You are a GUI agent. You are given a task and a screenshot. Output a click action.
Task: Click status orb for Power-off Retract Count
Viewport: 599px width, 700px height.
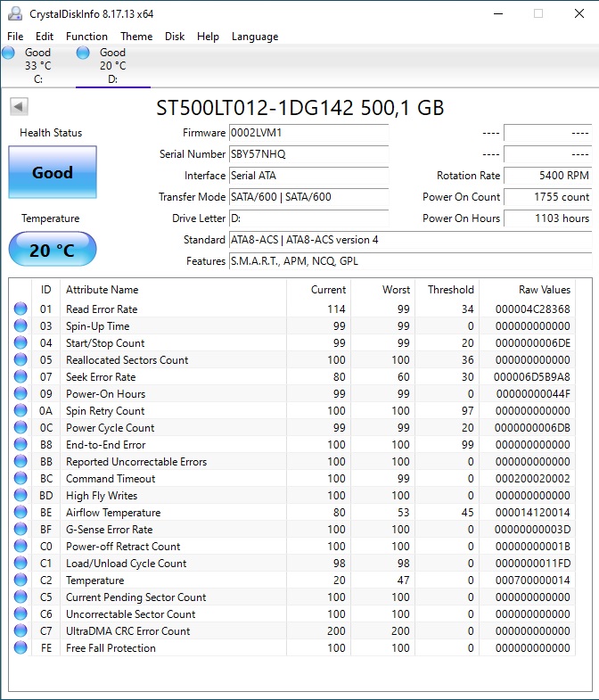tap(21, 546)
